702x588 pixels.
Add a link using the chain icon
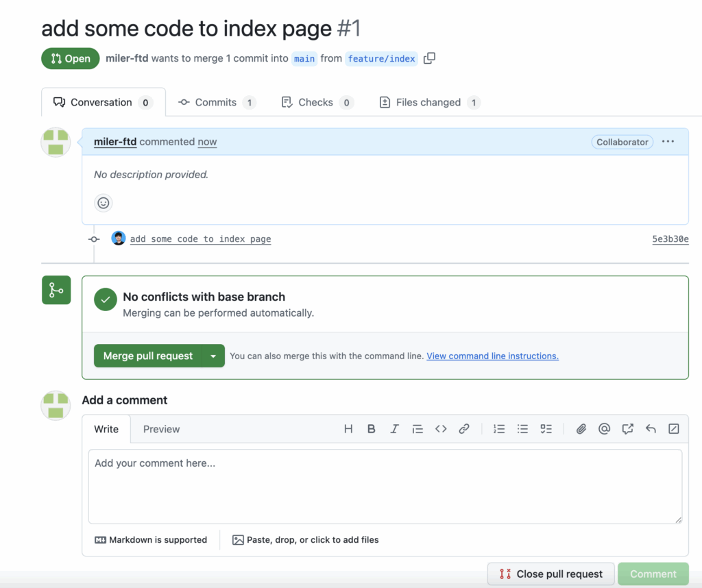point(464,429)
